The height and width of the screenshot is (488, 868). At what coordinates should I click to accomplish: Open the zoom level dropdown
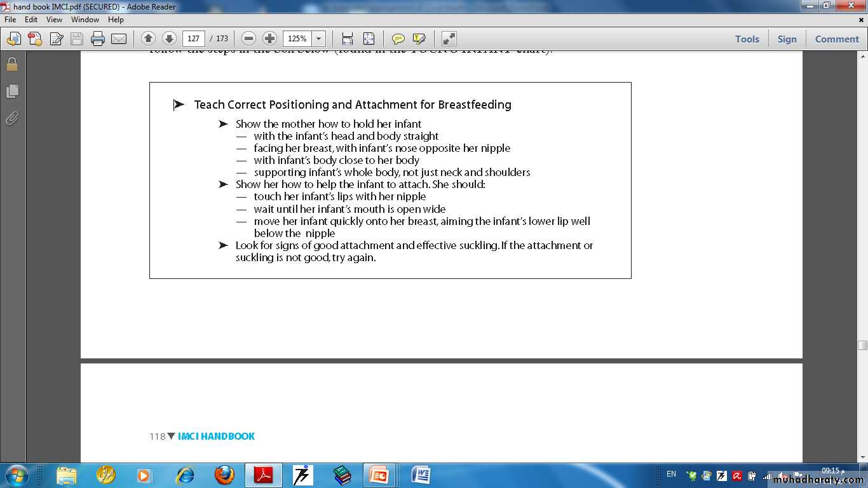tap(319, 39)
